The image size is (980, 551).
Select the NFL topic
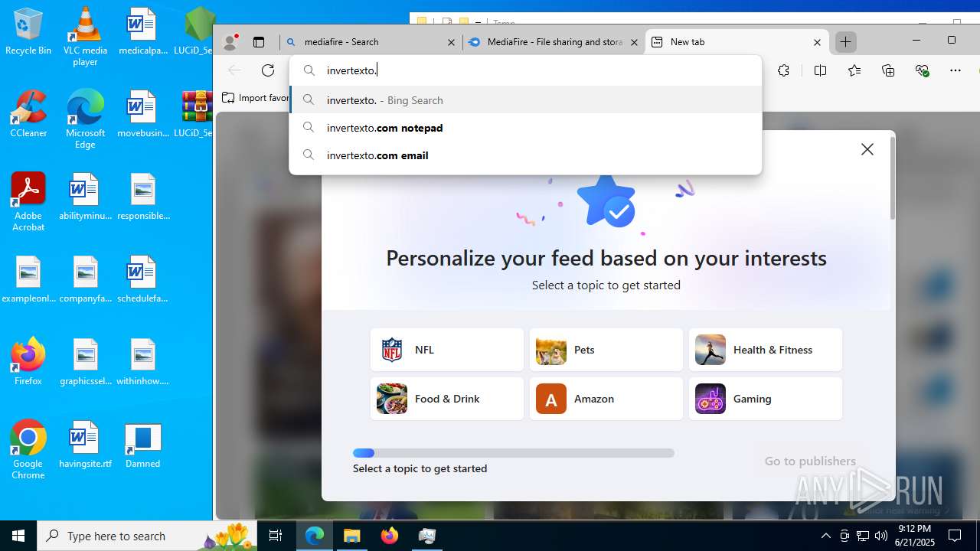447,350
